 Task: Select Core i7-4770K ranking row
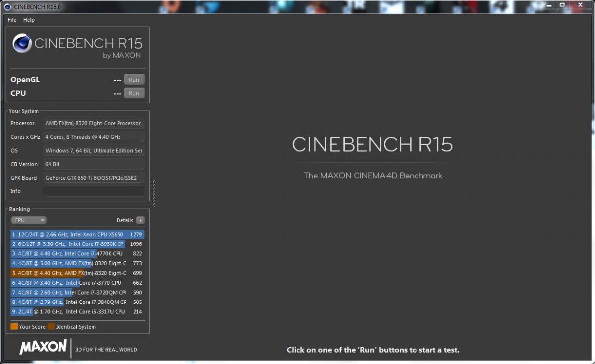[x=77, y=253]
